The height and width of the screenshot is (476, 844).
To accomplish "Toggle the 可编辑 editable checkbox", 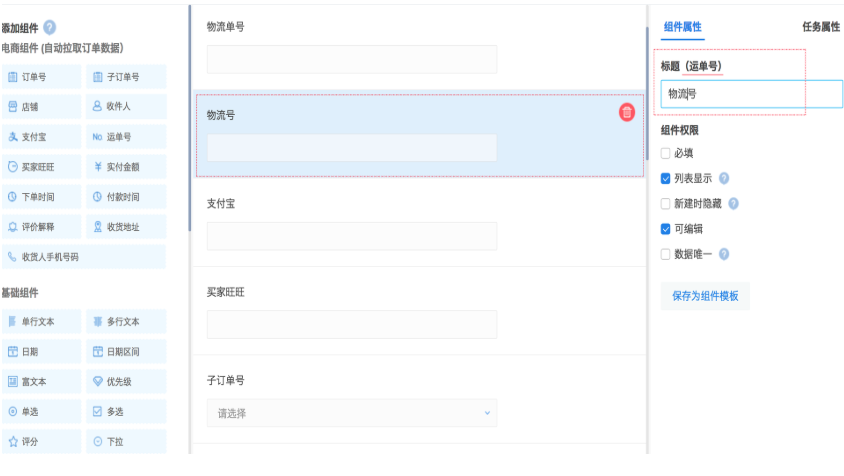I will coord(666,229).
